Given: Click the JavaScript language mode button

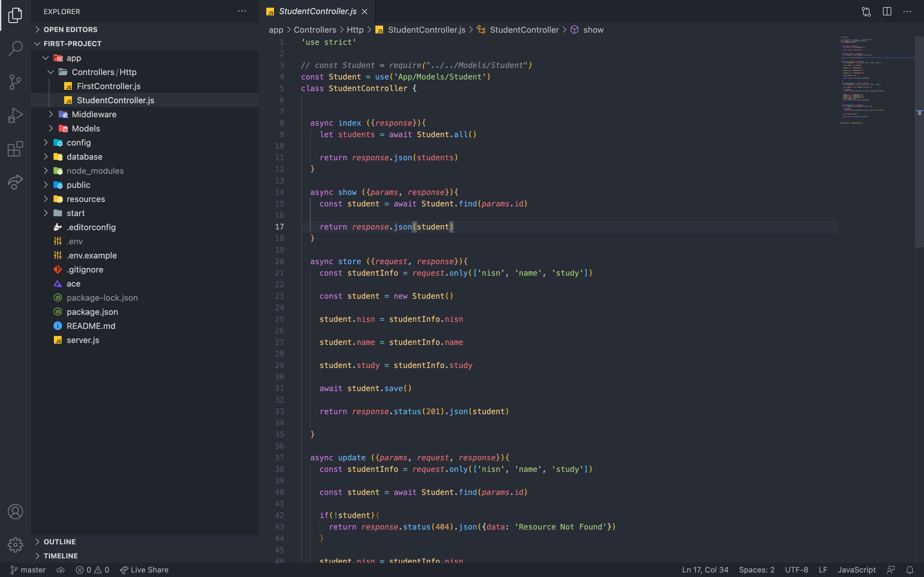Looking at the screenshot, I should (x=856, y=570).
